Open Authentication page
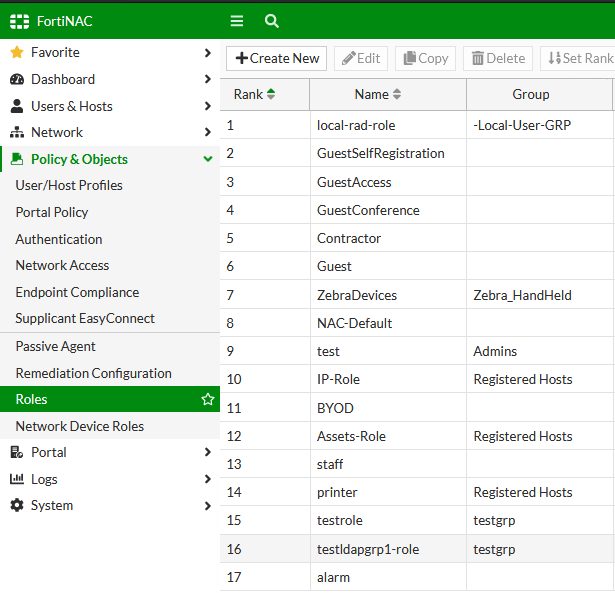 tap(59, 239)
